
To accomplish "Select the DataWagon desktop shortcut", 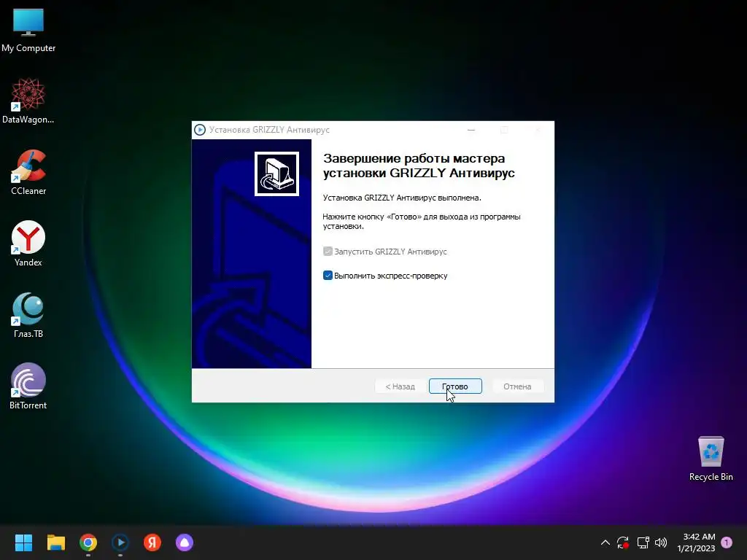I will 28,101.
